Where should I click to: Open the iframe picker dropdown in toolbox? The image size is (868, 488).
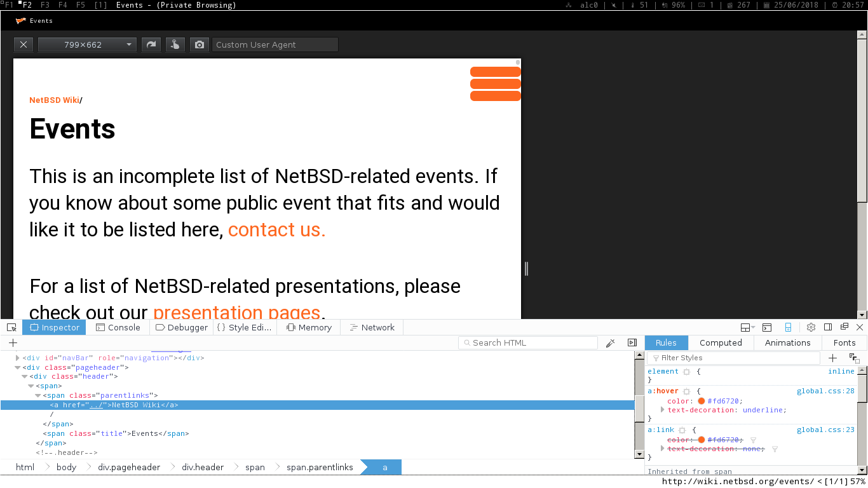point(748,327)
